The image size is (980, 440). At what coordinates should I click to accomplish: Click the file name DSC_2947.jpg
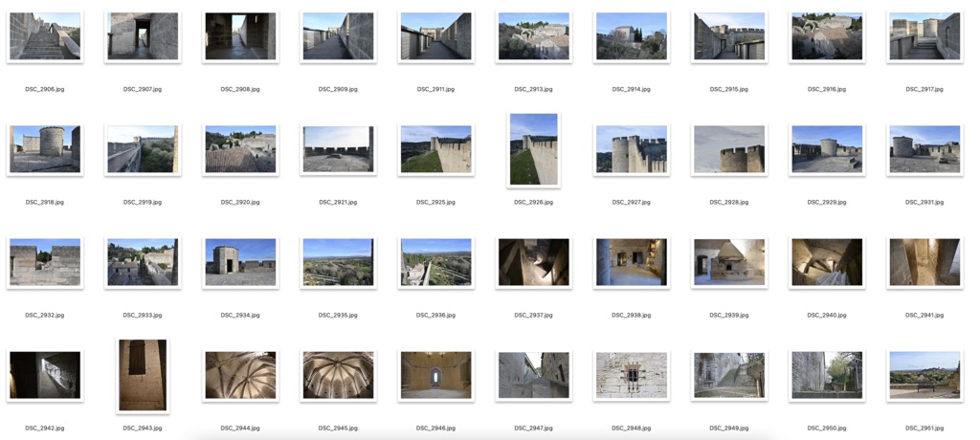pos(534,429)
